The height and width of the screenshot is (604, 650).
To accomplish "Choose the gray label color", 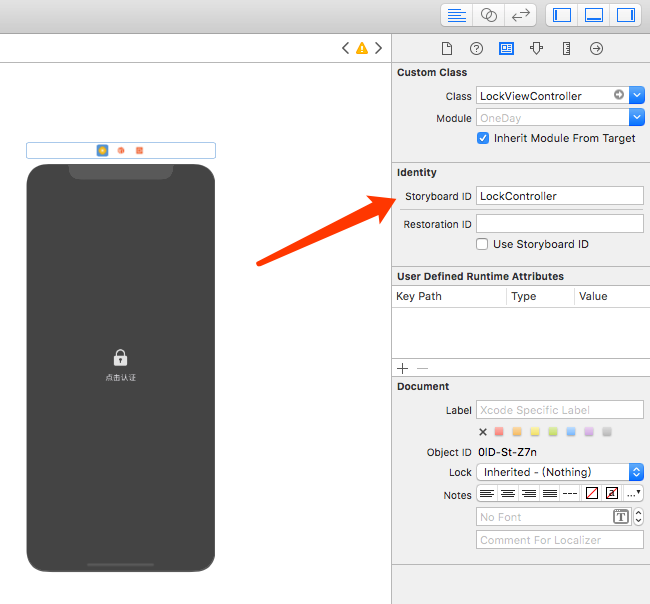I will coord(607,432).
